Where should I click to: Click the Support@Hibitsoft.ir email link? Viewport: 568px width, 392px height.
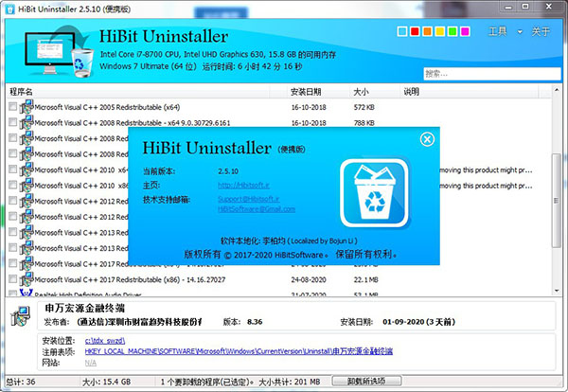pyautogui.click(x=248, y=199)
